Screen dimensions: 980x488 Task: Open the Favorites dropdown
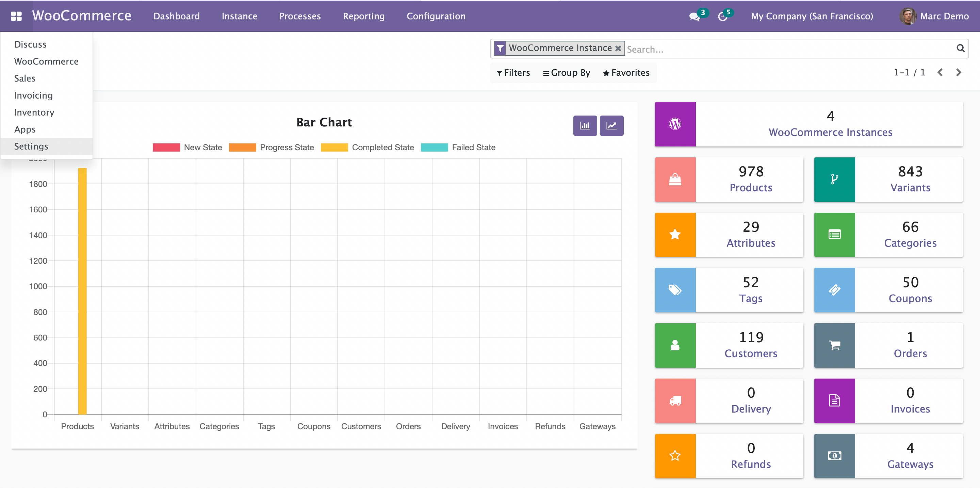point(626,73)
